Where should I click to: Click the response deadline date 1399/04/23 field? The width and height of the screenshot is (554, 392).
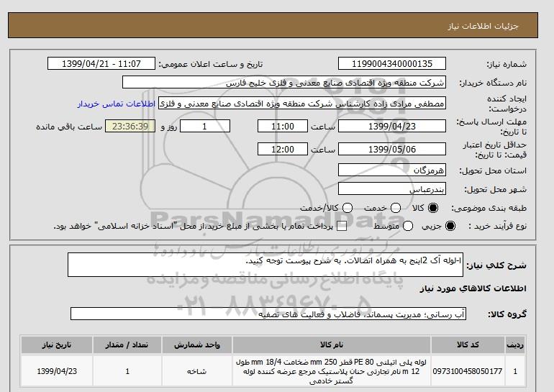392,126
